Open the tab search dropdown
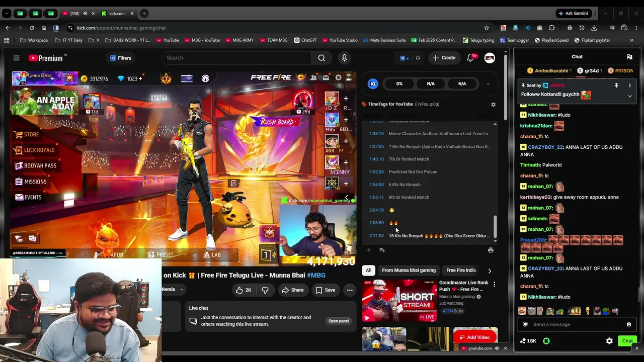The height and width of the screenshot is (362, 644). 7,14
